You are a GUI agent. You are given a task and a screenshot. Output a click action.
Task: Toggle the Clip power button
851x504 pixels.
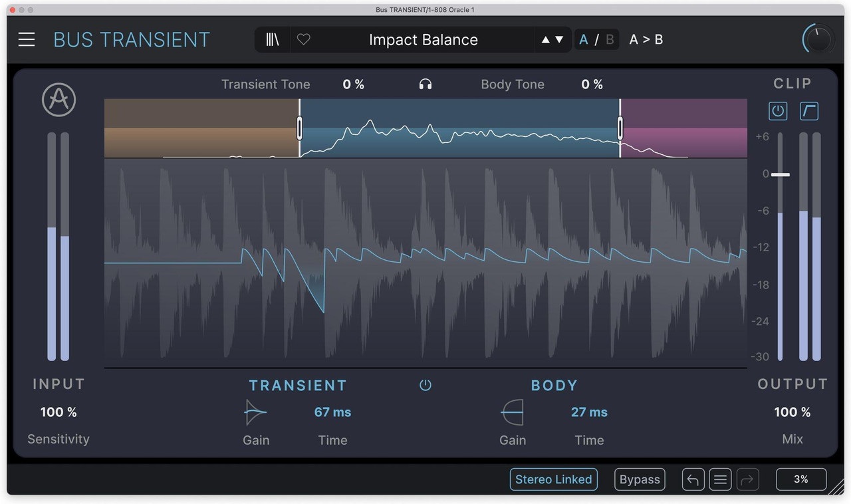tap(778, 111)
